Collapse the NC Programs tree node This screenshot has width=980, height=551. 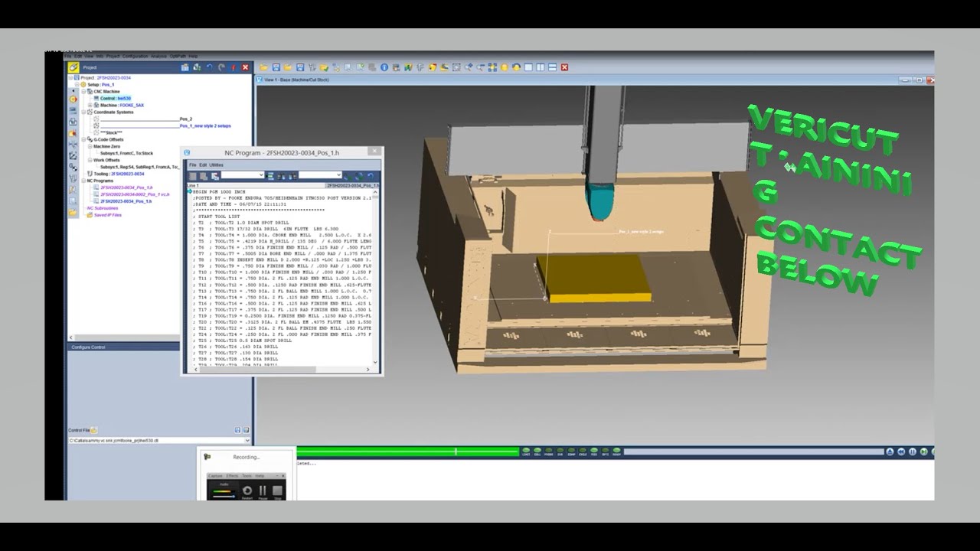coord(84,181)
